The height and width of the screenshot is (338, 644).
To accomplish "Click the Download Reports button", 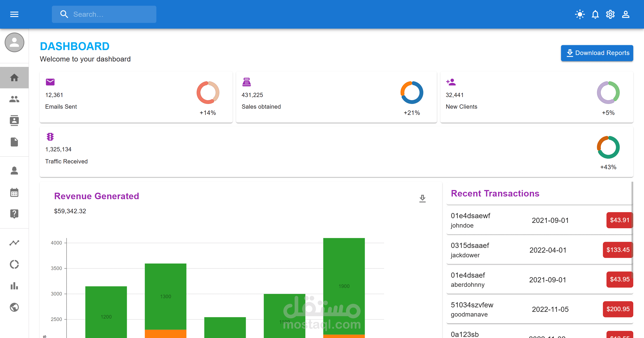I will tap(597, 53).
